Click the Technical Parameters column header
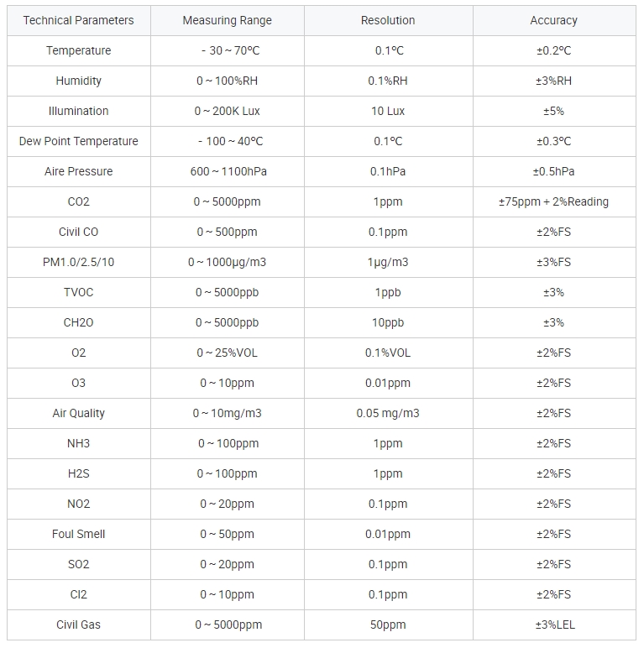This screenshot has height=648, width=644. pos(78,20)
